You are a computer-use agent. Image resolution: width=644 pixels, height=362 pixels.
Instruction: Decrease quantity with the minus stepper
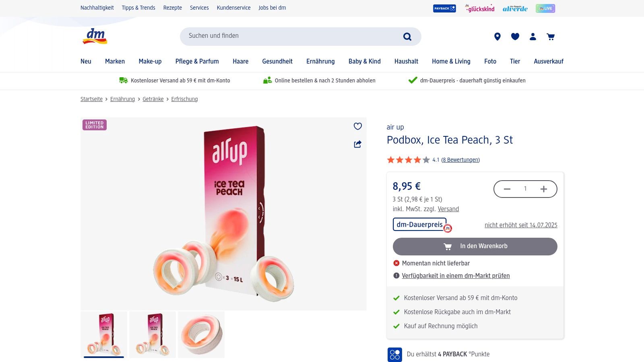click(x=507, y=189)
